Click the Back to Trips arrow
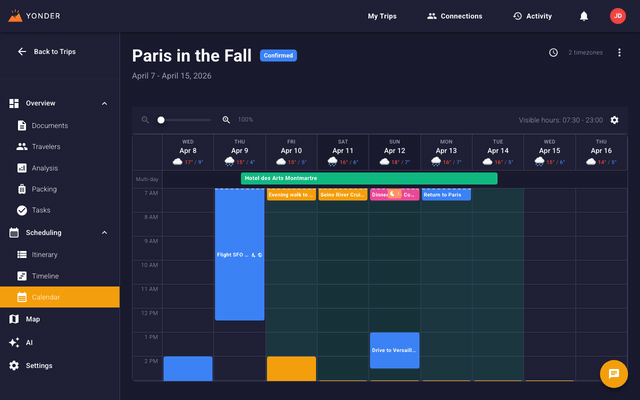Screen dimensions: 640x400 point(22,51)
